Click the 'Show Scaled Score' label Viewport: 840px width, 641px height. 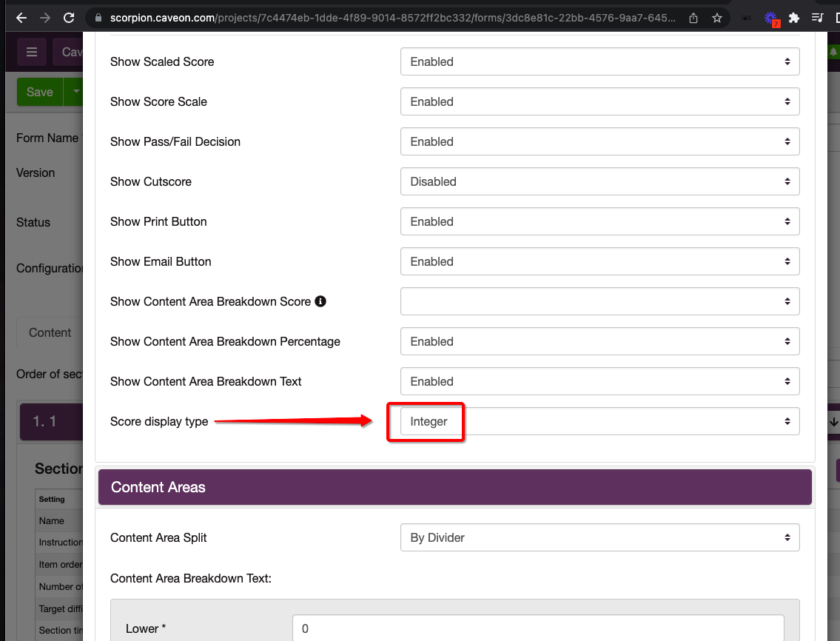(x=162, y=61)
